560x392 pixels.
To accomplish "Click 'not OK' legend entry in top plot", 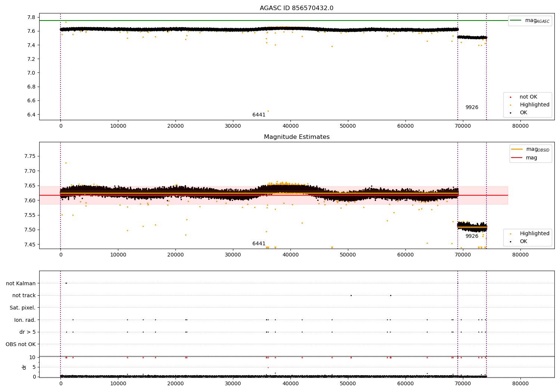I will click(x=528, y=97).
